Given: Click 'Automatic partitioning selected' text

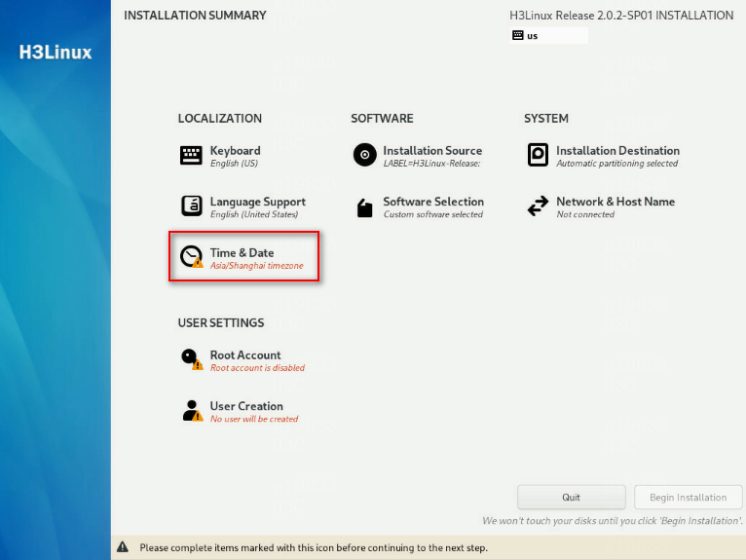Looking at the screenshot, I should (x=617, y=164).
